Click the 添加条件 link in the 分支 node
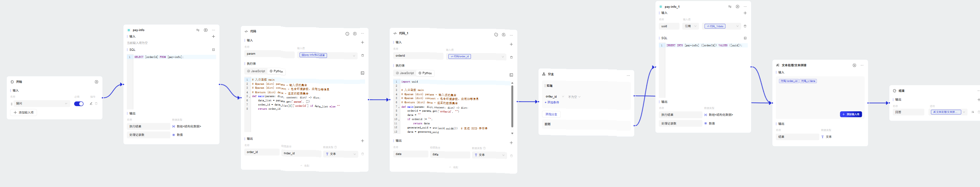The height and width of the screenshot is (187, 980). pos(552,102)
